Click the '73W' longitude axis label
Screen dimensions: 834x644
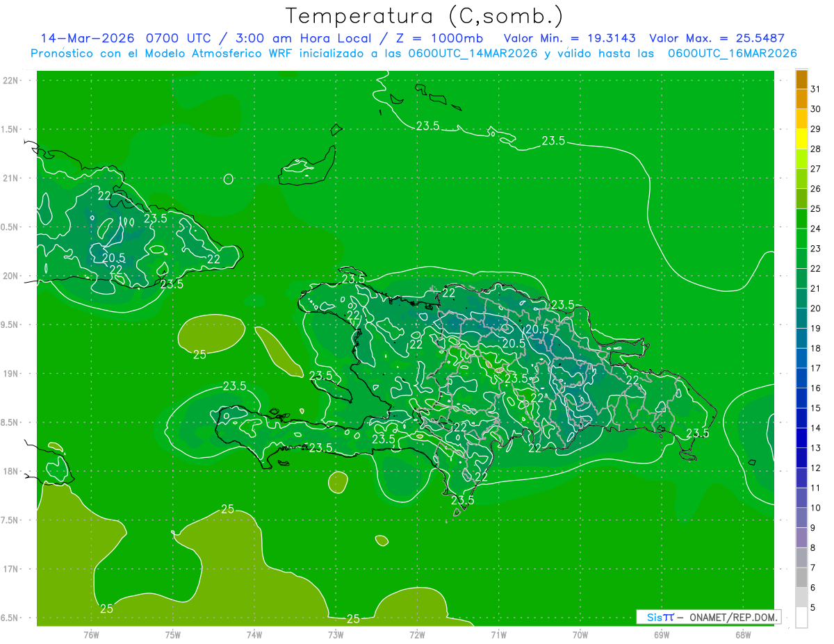click(336, 635)
